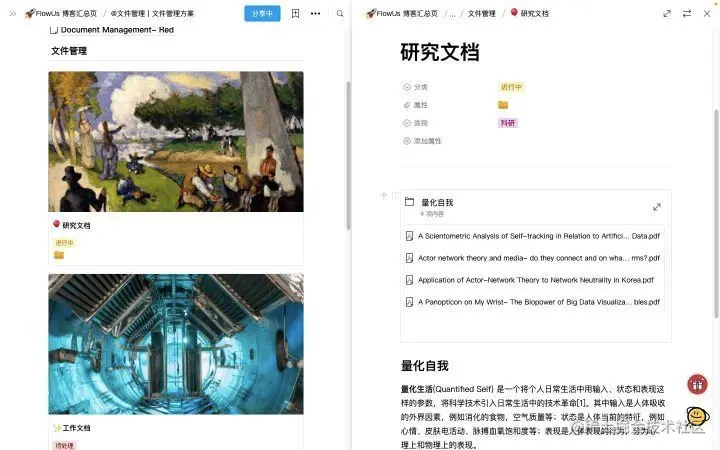Open 文件管理 | 文件管理方案 breadcrumb

(152, 13)
